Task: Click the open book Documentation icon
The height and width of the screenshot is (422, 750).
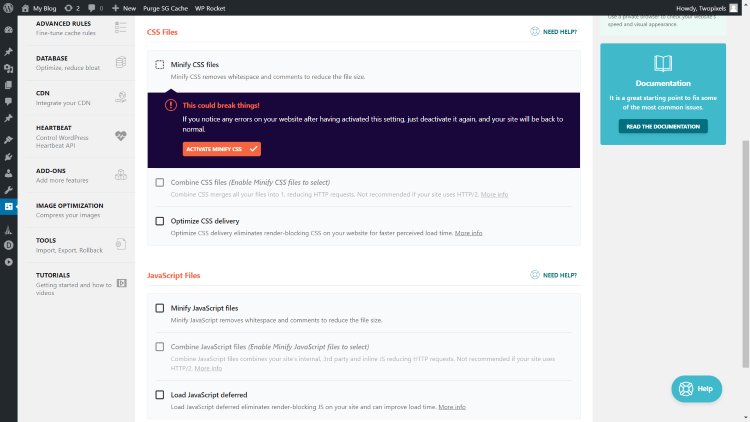Action: (x=663, y=63)
